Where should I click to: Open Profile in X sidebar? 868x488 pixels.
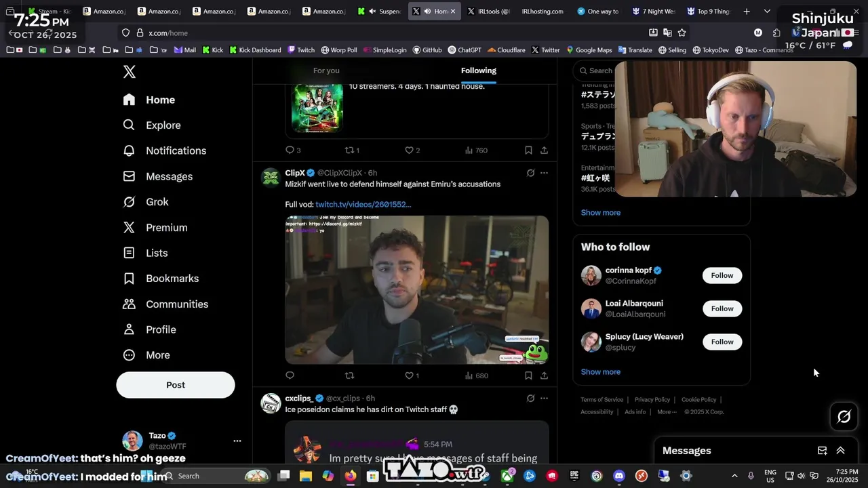(x=149, y=329)
